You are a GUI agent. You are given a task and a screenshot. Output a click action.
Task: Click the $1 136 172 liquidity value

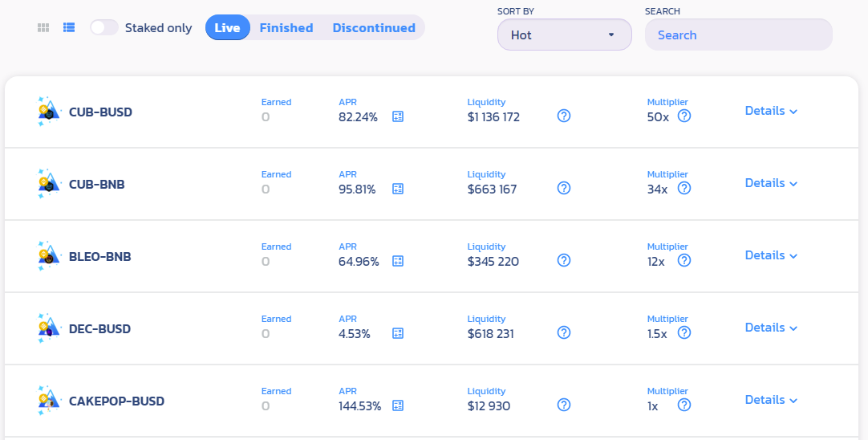494,117
